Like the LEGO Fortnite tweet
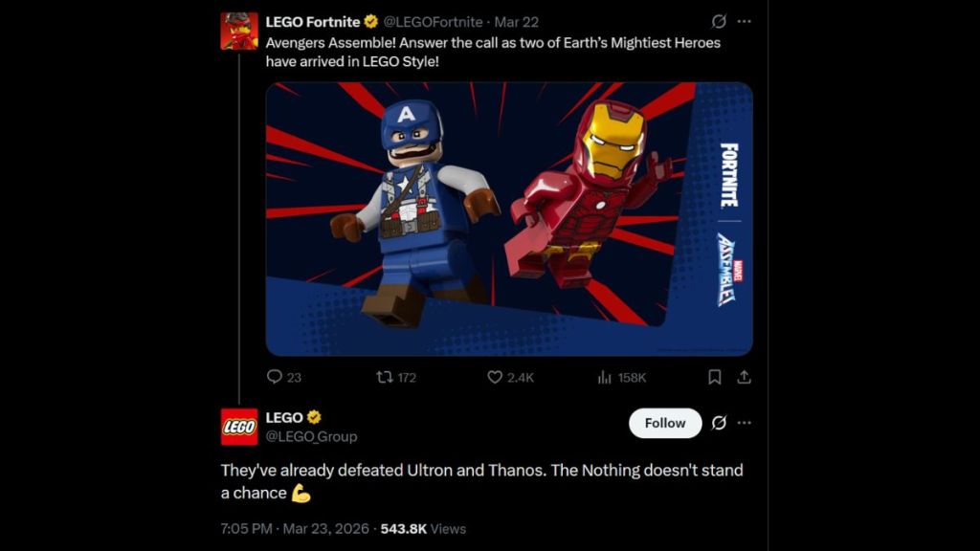The height and width of the screenshot is (551, 980). (x=498, y=377)
